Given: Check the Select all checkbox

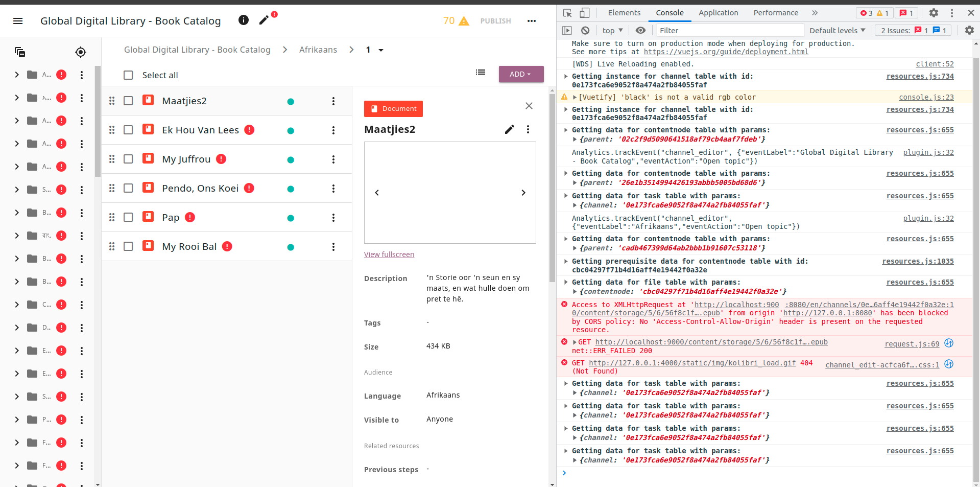Looking at the screenshot, I should [128, 75].
